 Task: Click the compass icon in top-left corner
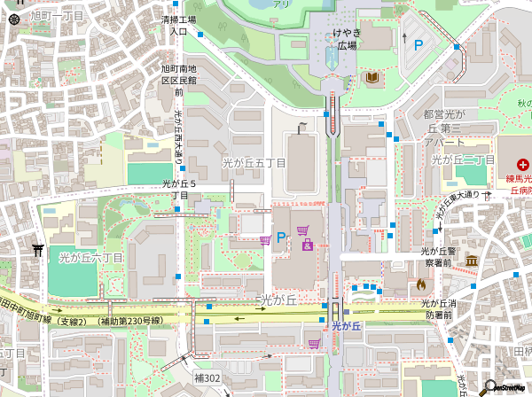(x=13, y=15)
